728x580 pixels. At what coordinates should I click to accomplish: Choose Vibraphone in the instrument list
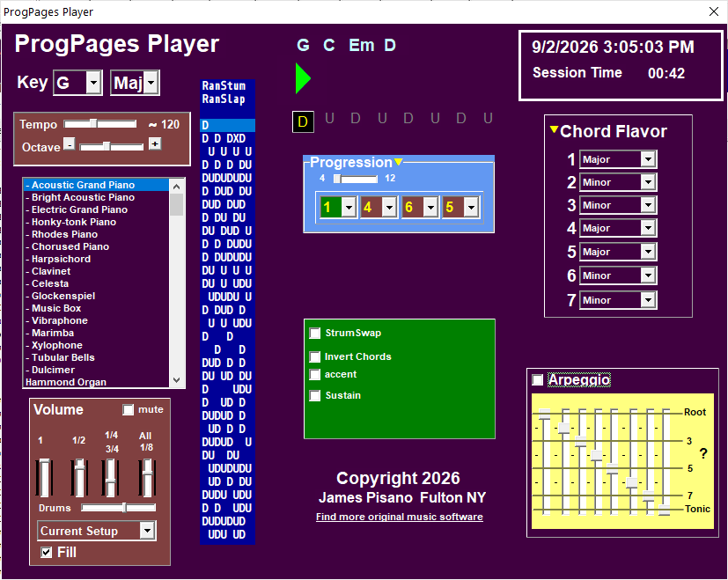tap(96, 320)
